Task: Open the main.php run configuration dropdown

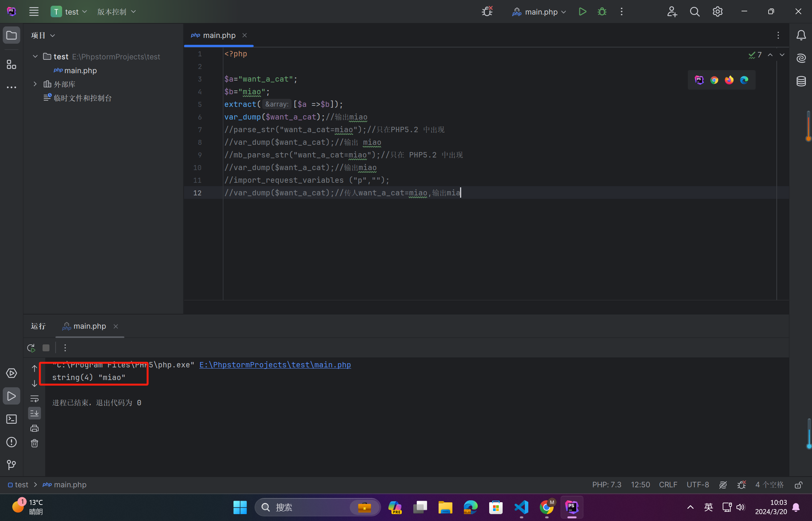Action: (x=541, y=12)
